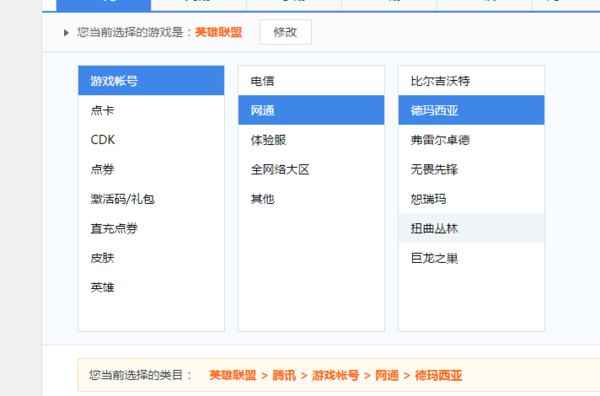This screenshot has width=600, height=396.
Task: Select 电信 in the server column
Action: (311, 80)
